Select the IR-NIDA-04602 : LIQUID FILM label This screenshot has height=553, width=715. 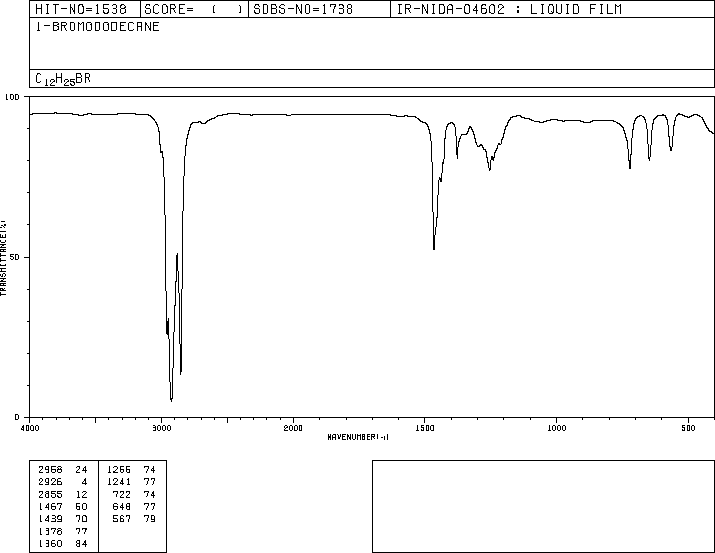(509, 9)
